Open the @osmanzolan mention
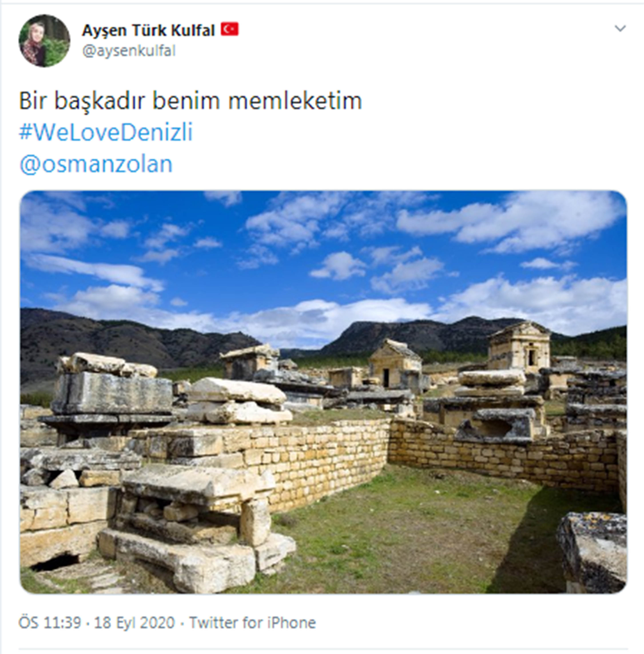The height and width of the screenshot is (654, 644). [x=96, y=164]
